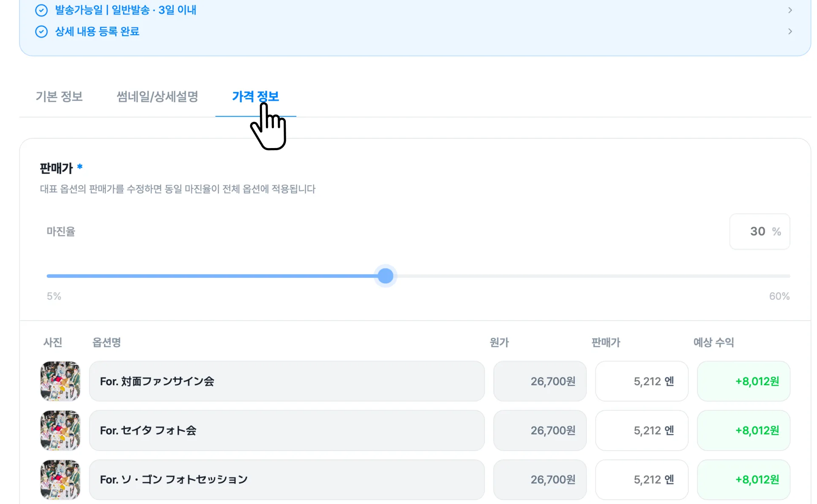Click 26,700원 cost in 対面ファンサイン会 row
817x504 pixels.
click(x=540, y=381)
